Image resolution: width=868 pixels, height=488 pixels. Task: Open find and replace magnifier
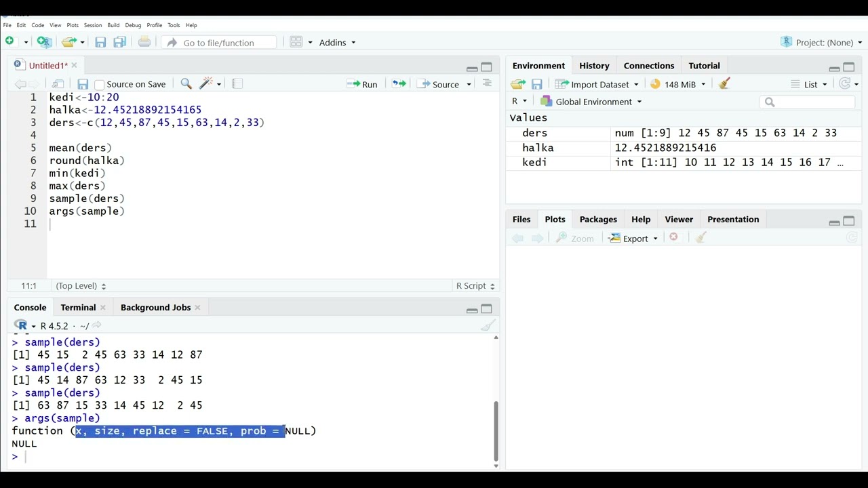186,84
